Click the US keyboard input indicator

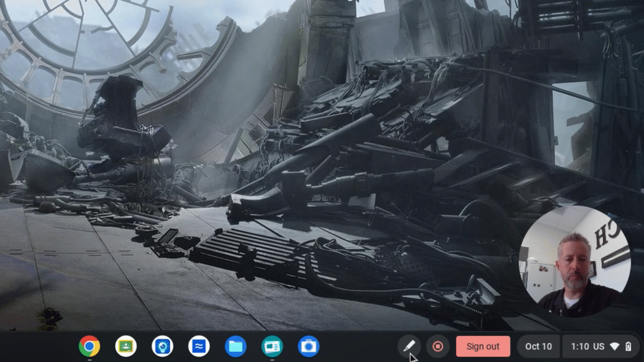point(599,346)
